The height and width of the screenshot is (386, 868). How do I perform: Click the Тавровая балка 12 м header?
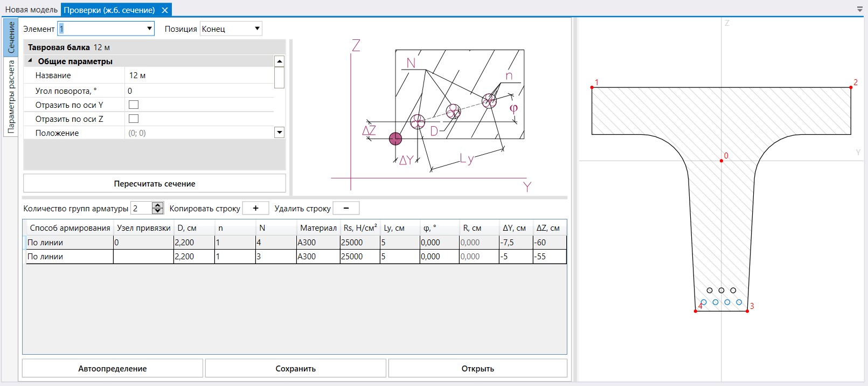tap(155, 47)
